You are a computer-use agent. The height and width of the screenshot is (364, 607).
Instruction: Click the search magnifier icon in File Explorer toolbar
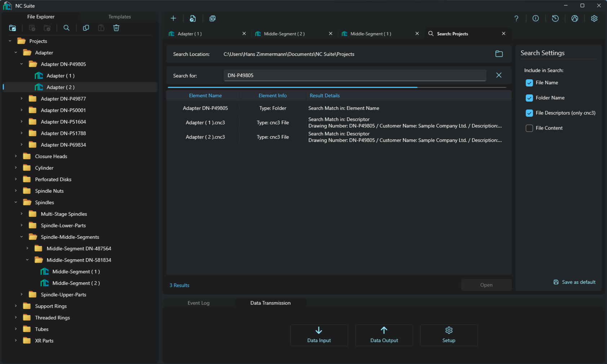point(66,28)
